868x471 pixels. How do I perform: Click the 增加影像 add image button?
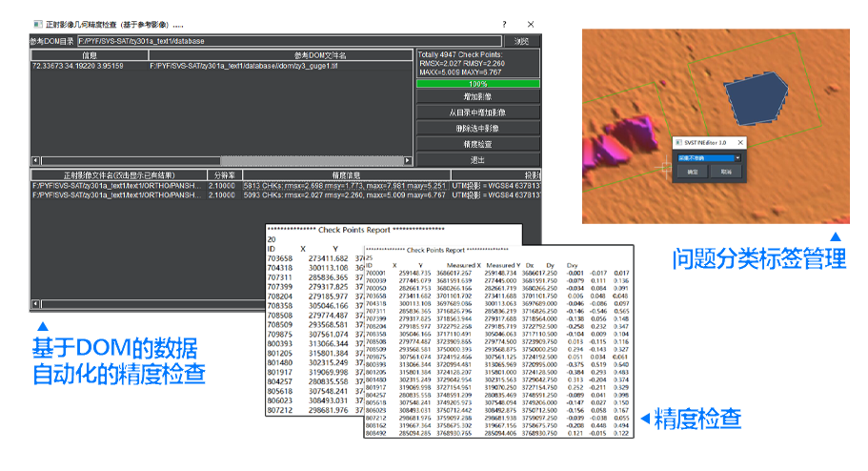(477, 97)
